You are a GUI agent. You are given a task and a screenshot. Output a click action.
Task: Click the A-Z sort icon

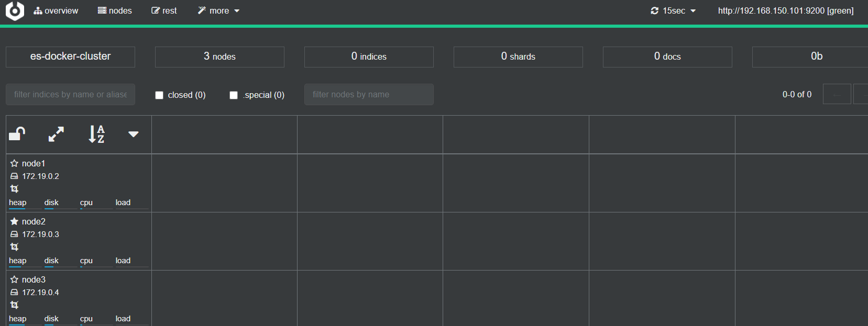[96, 134]
